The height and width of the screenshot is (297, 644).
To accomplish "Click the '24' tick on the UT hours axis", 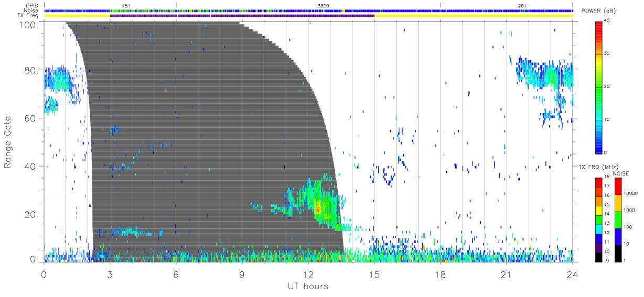I will point(573,273).
